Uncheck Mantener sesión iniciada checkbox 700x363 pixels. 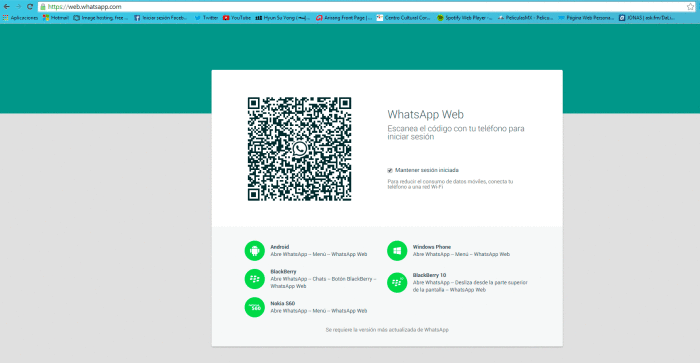[x=390, y=171]
